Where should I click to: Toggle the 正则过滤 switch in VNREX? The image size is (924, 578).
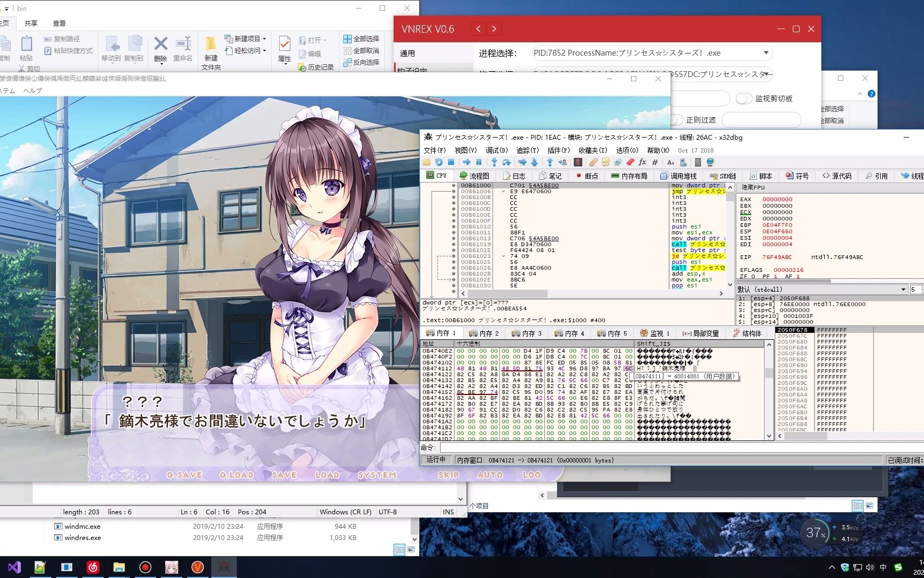click(x=676, y=120)
